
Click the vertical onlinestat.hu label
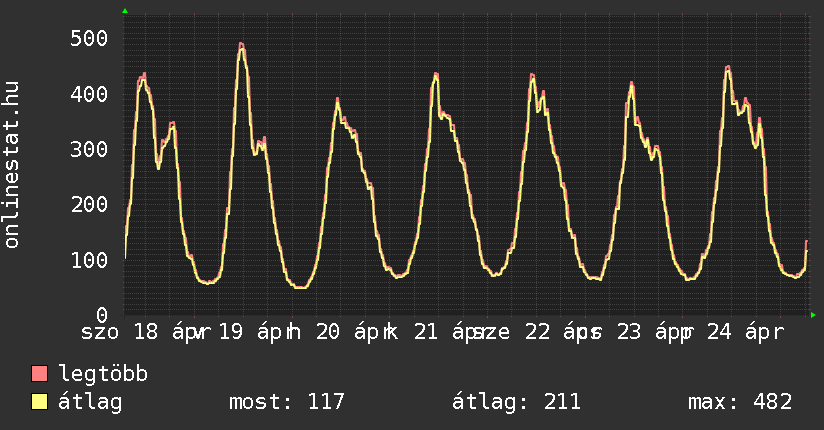12,166
